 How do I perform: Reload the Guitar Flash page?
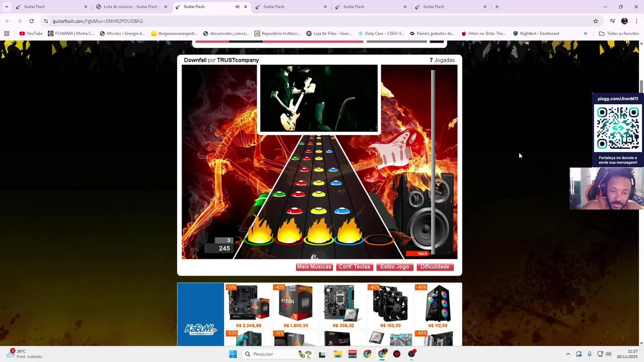[31, 21]
